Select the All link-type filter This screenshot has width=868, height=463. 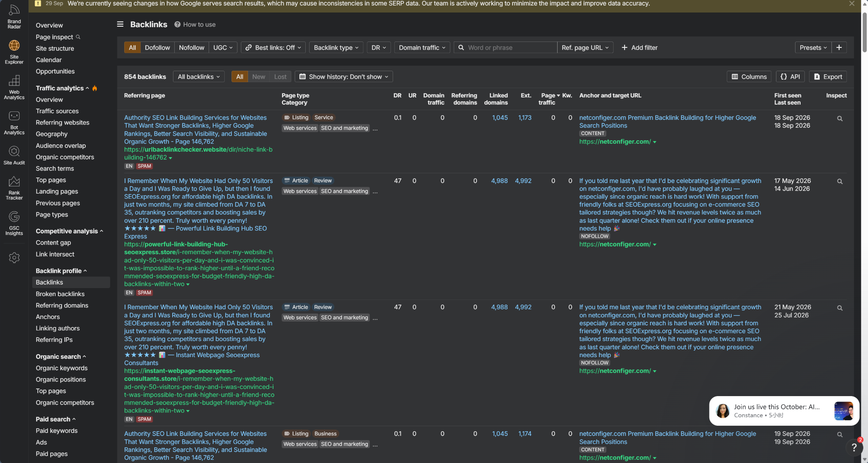coord(132,47)
